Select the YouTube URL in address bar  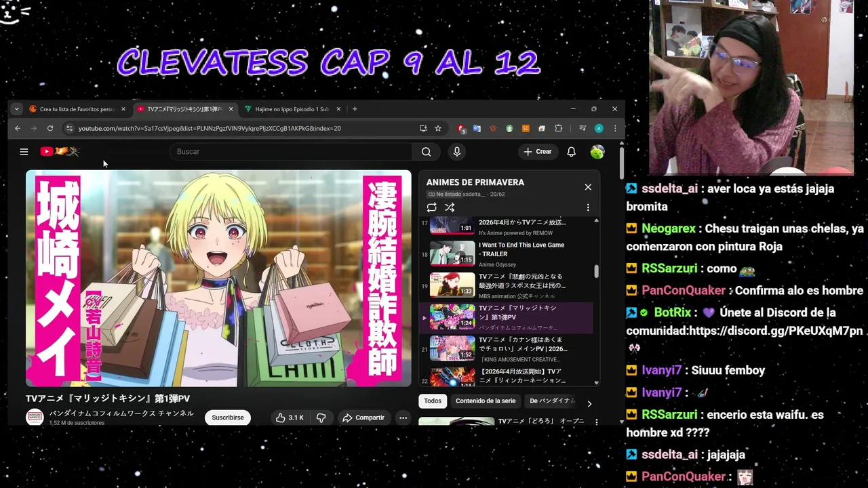(x=210, y=128)
